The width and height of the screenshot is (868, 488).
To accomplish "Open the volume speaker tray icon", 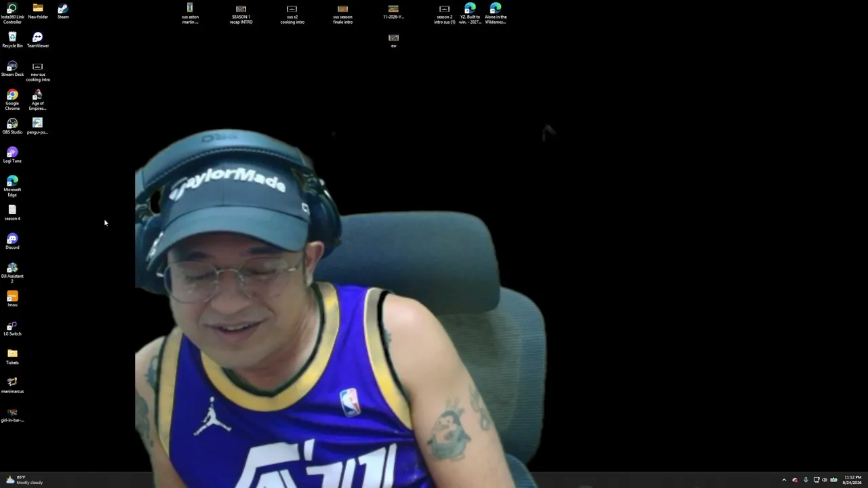I will tap(825, 480).
